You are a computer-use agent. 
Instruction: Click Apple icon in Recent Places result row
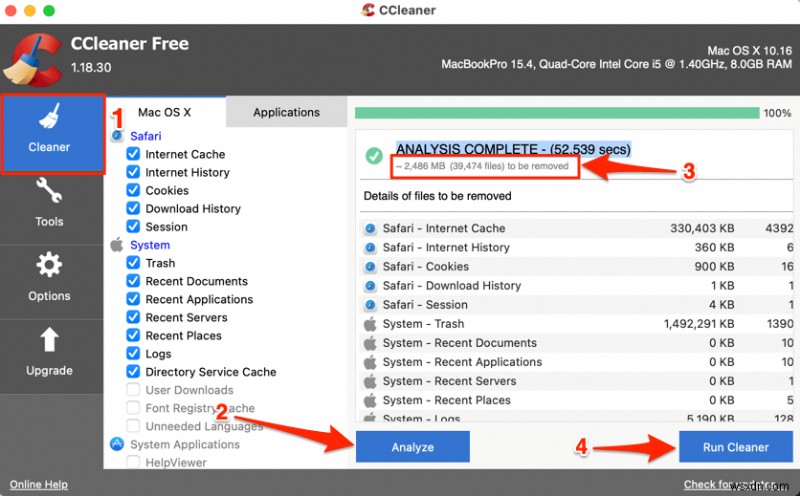[370, 400]
